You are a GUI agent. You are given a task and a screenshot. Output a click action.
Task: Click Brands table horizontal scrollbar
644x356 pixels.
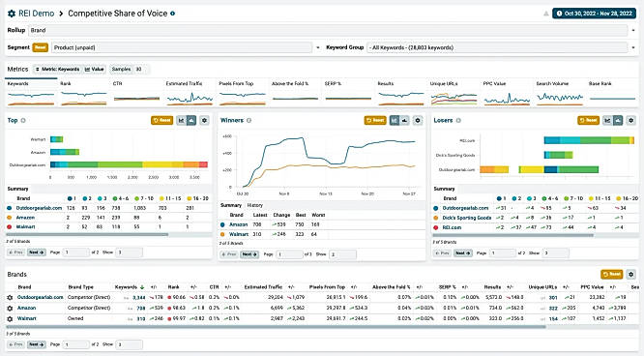click(x=276, y=327)
